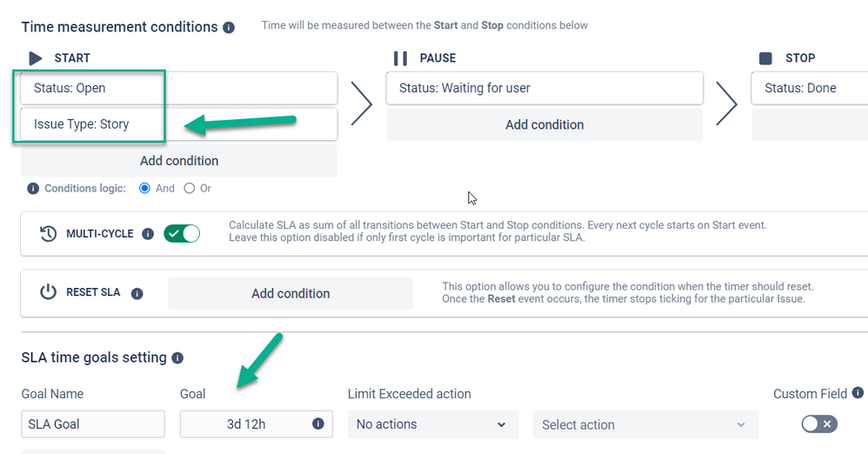The width and height of the screenshot is (868, 454).
Task: Open the No actions dropdown
Action: tap(432, 424)
